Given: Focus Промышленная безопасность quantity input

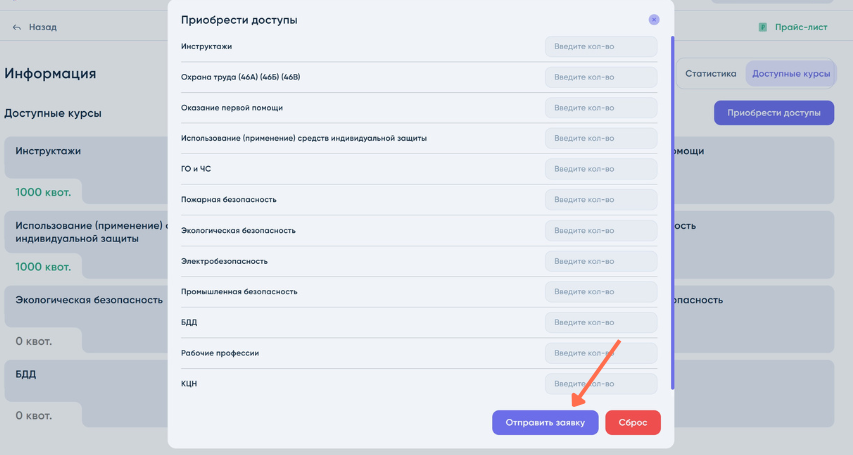Looking at the screenshot, I should click(601, 292).
